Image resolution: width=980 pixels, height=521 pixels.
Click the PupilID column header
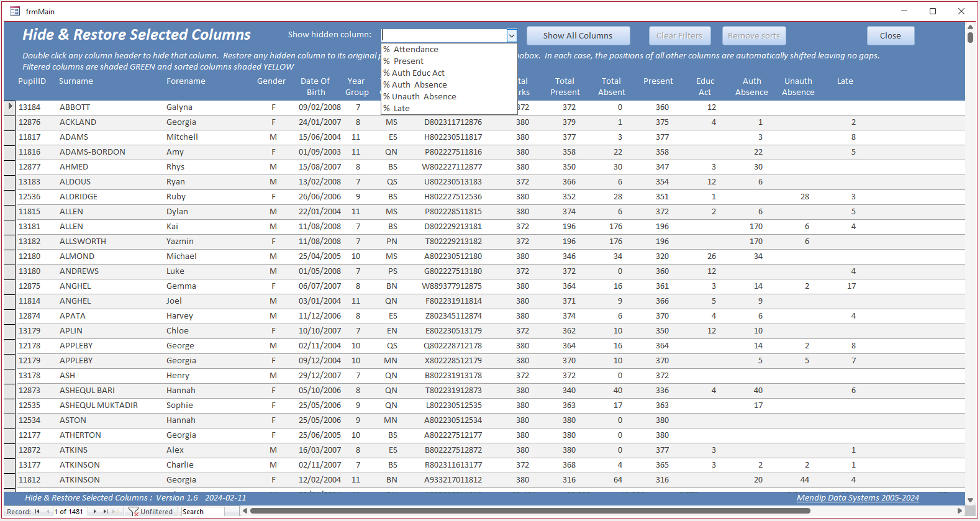tap(32, 81)
